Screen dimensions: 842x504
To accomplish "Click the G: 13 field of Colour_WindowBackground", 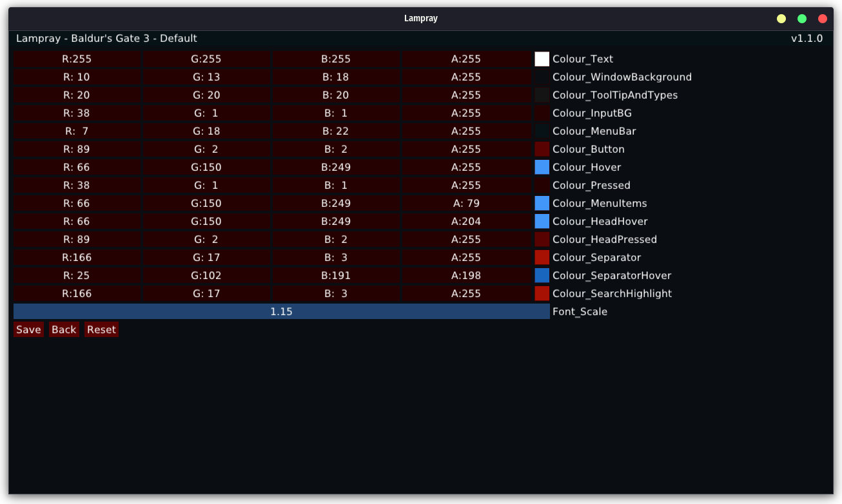I will tap(206, 77).
